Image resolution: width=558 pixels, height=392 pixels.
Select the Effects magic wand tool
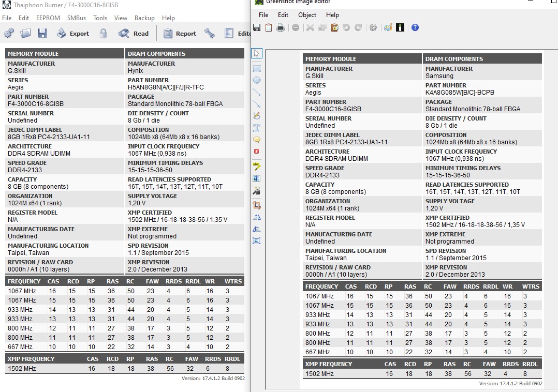tap(257, 190)
